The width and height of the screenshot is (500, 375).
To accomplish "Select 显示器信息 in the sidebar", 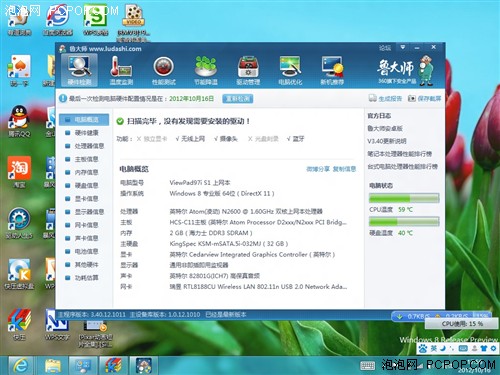I will click(85, 212).
